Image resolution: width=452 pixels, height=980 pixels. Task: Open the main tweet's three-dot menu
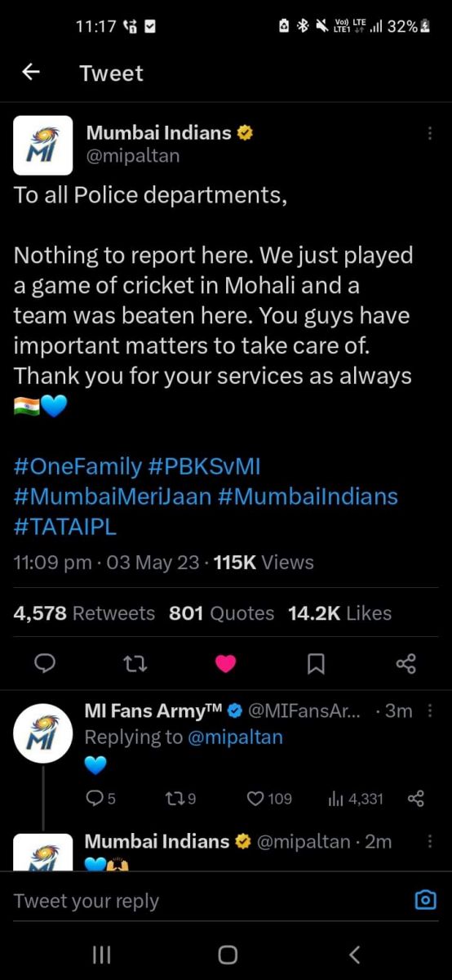430,133
